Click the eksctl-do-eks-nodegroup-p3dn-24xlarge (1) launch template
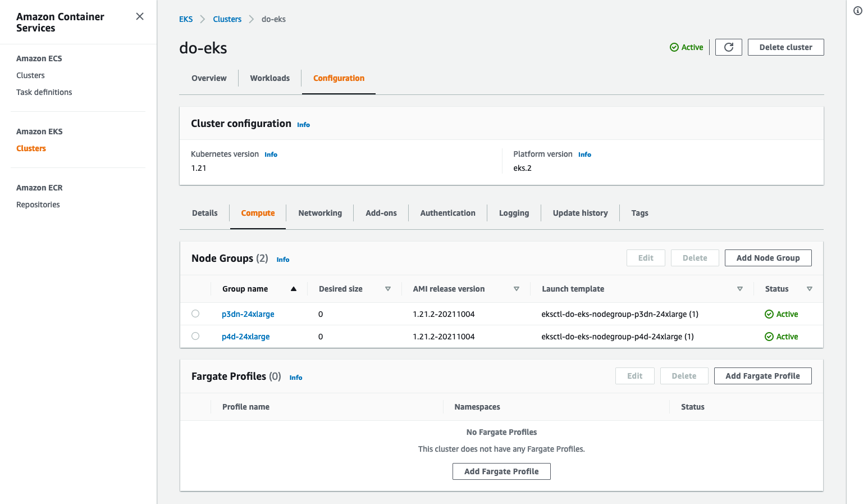Screen dimensions: 868x504 620,314
